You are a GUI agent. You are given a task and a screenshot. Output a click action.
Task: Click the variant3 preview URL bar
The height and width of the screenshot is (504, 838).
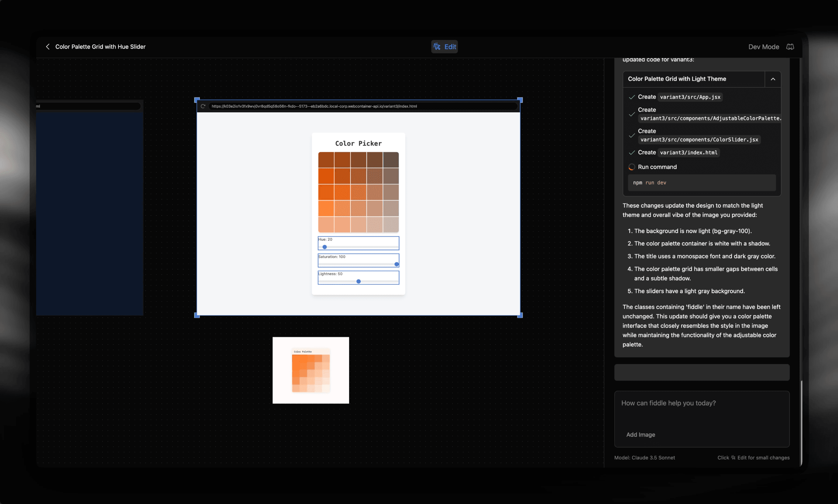362,106
